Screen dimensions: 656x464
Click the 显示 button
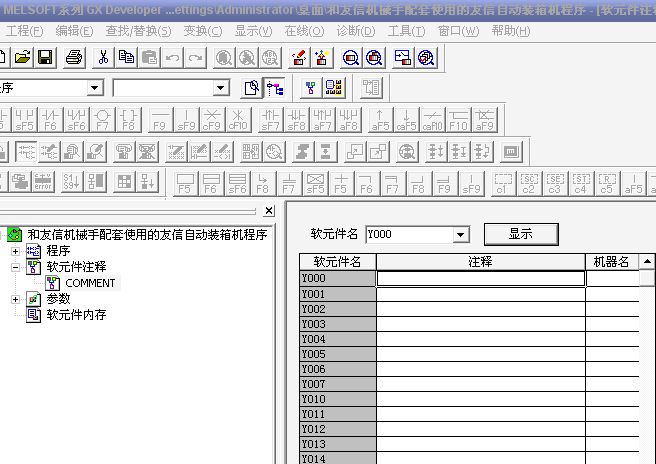point(520,234)
